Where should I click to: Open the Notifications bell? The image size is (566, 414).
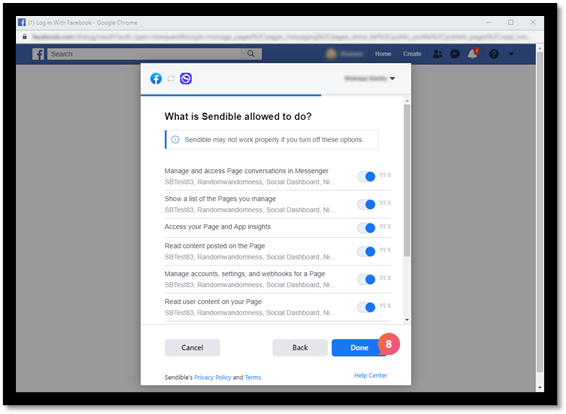[x=473, y=54]
